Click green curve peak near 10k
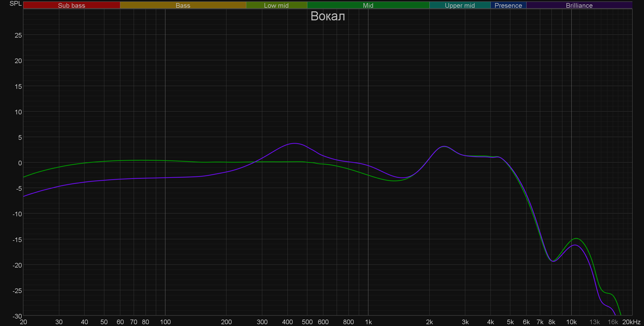The image size is (644, 326). (x=576, y=238)
